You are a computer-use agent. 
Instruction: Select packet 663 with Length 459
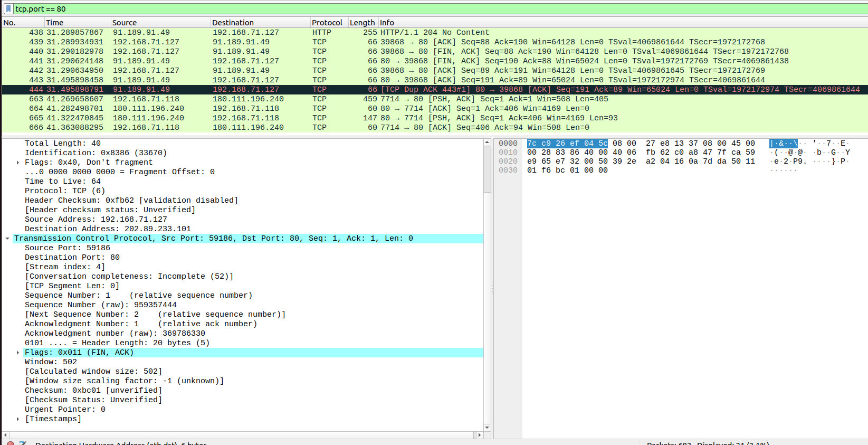pyautogui.click(x=435, y=99)
